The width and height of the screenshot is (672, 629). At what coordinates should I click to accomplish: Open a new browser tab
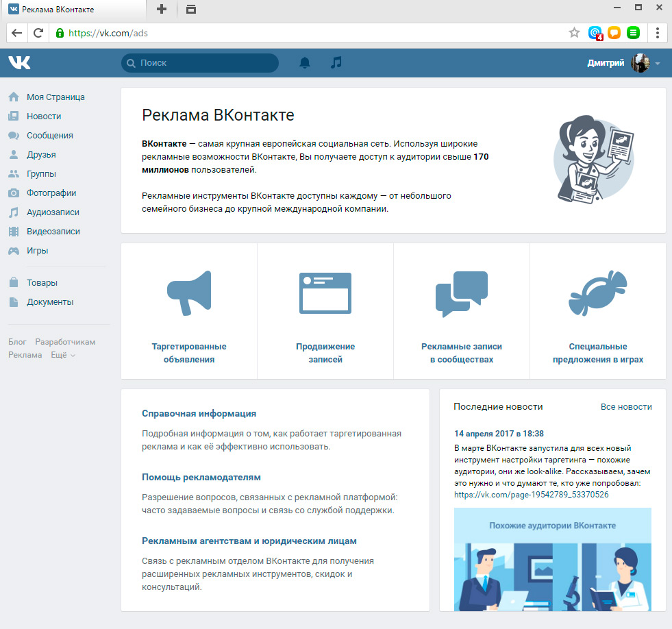tap(162, 9)
